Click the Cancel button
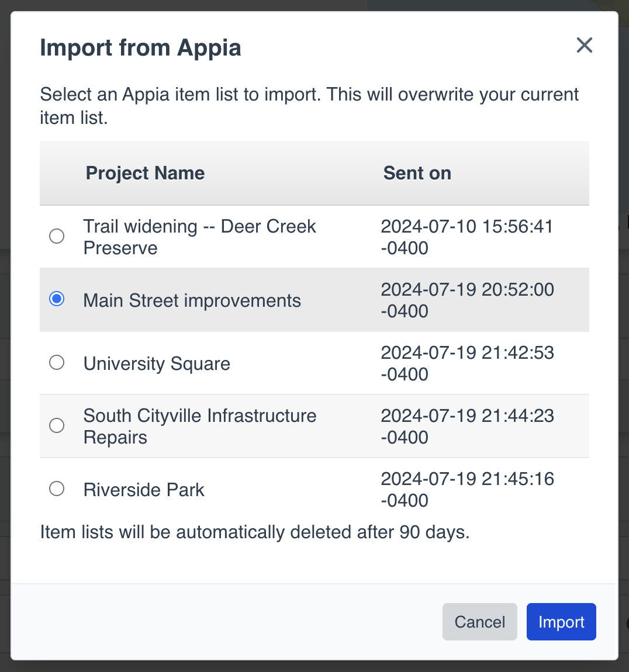Screen dimensions: 629x672 pyautogui.click(x=479, y=621)
